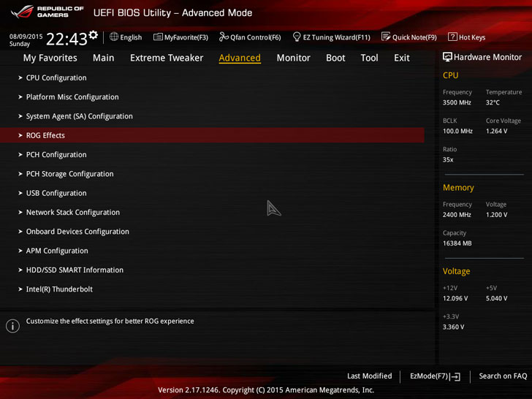The height and width of the screenshot is (399, 532).
Task: Open the Extreme Tweaker tab
Action: pyautogui.click(x=167, y=58)
